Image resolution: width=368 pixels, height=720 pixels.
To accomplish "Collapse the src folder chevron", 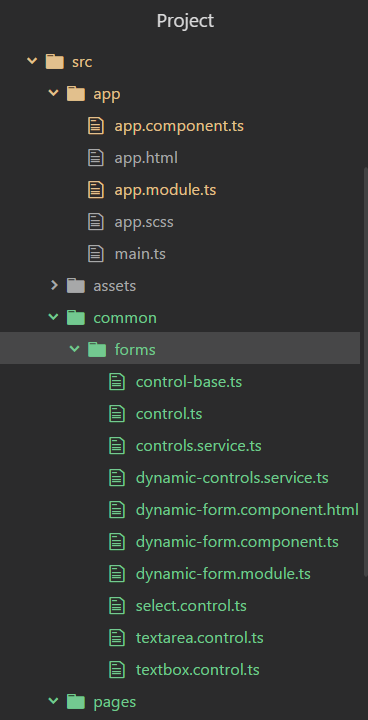I will [32, 61].
